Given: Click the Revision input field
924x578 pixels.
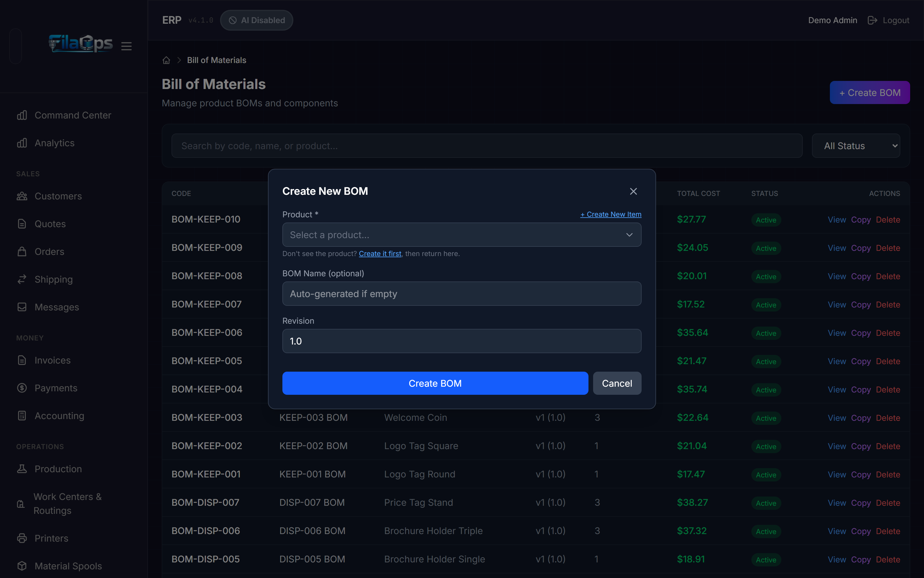Looking at the screenshot, I should (462, 341).
